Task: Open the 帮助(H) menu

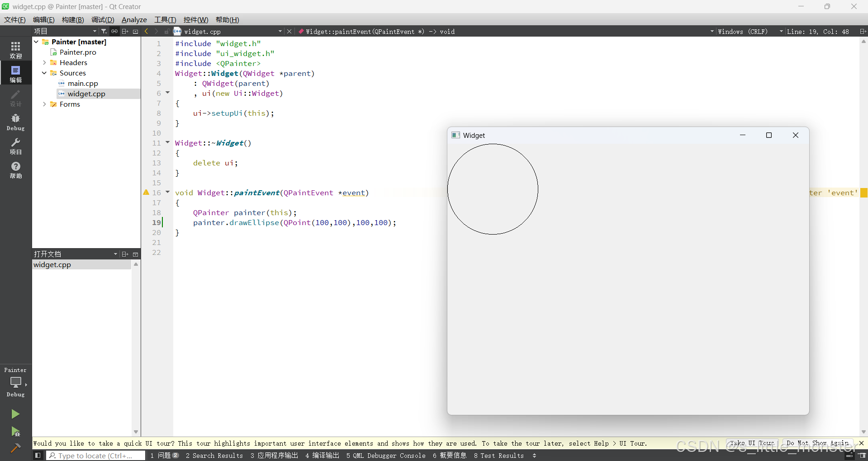Action: 228,19
